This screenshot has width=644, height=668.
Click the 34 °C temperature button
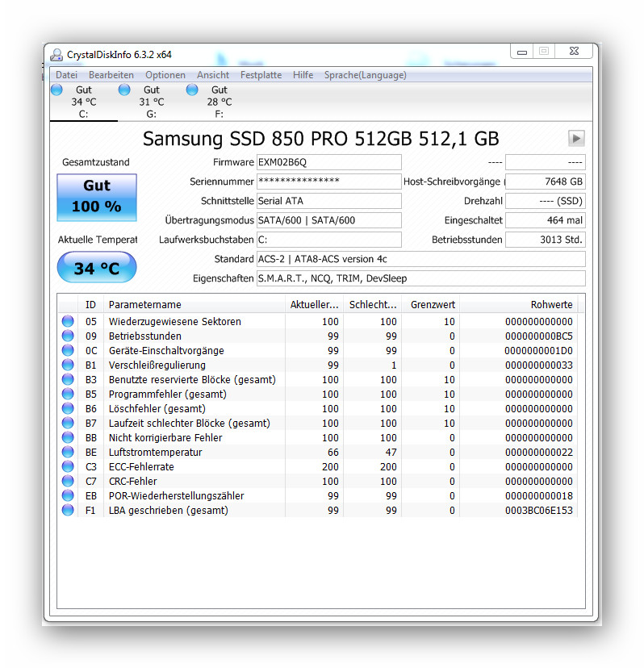pyautogui.click(x=97, y=267)
